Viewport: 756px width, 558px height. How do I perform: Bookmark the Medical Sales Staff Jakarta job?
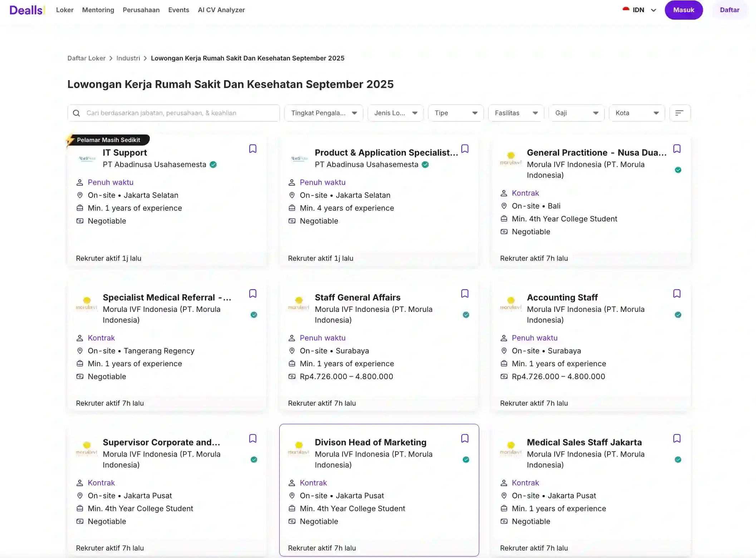pyautogui.click(x=677, y=439)
